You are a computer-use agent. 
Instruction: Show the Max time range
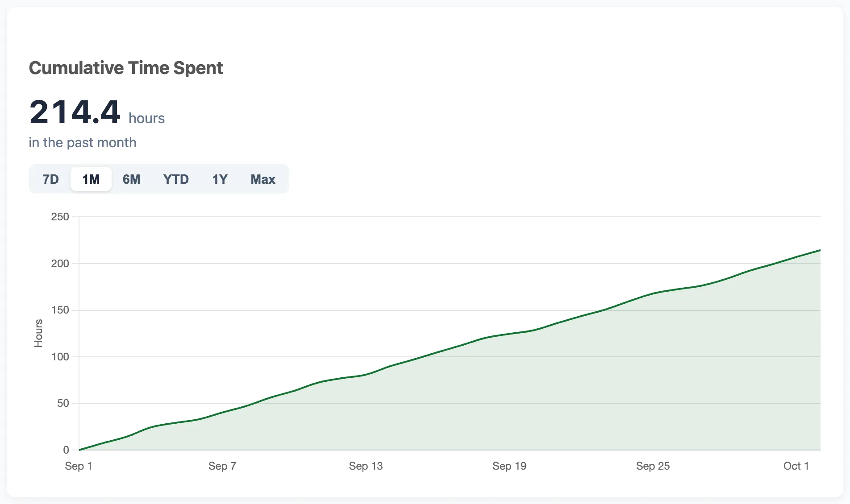point(263,179)
